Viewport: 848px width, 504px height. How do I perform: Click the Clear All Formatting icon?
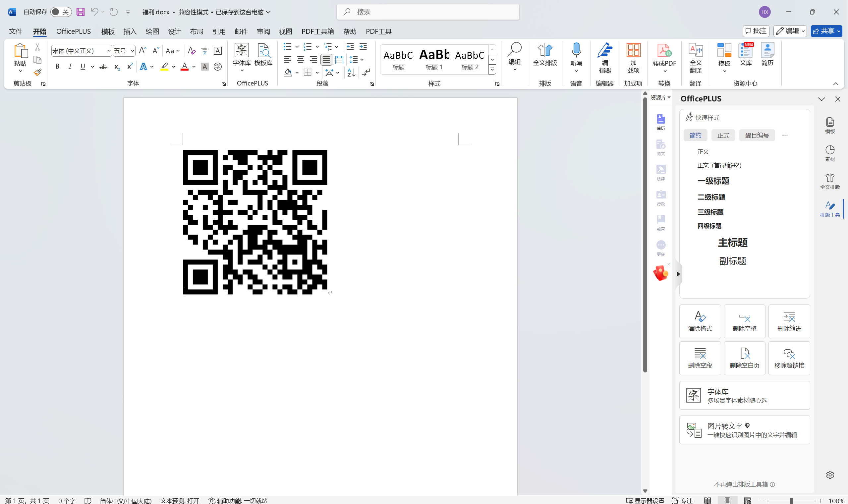point(192,51)
